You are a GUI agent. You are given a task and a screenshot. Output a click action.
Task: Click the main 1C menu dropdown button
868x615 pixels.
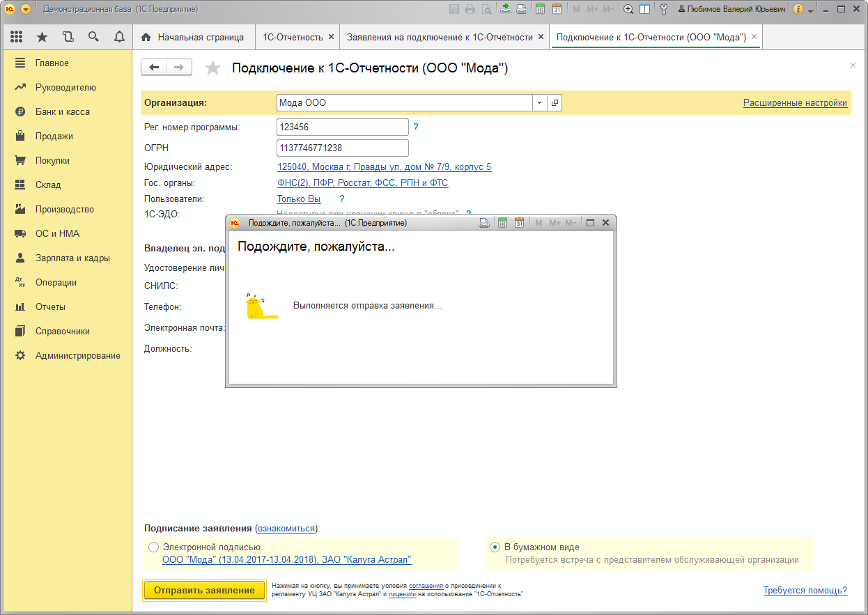tap(26, 9)
